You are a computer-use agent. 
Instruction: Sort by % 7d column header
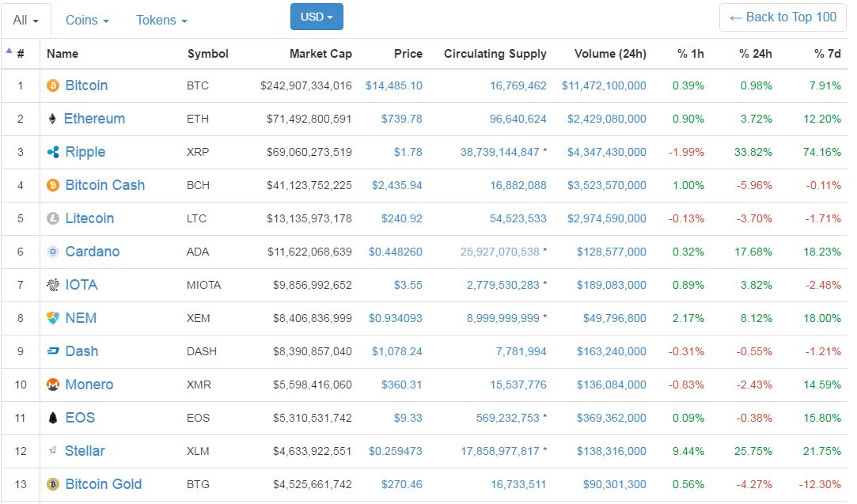pyautogui.click(x=827, y=54)
